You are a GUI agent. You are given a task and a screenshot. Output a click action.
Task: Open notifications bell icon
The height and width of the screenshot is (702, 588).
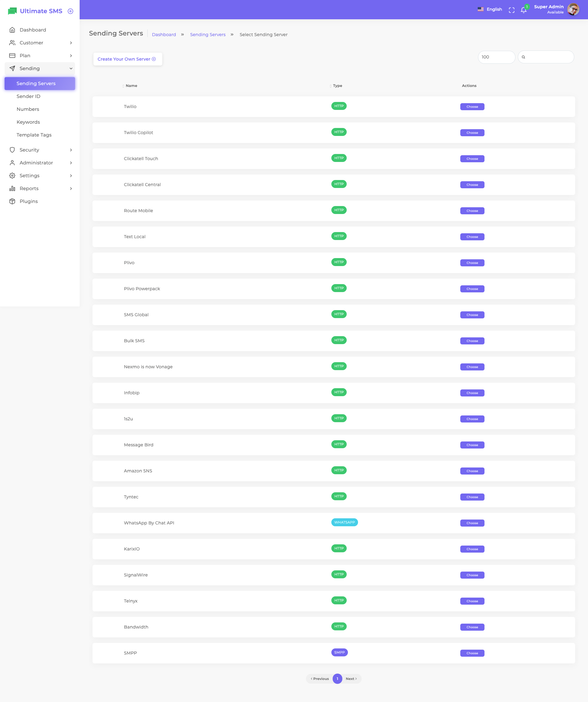click(523, 10)
